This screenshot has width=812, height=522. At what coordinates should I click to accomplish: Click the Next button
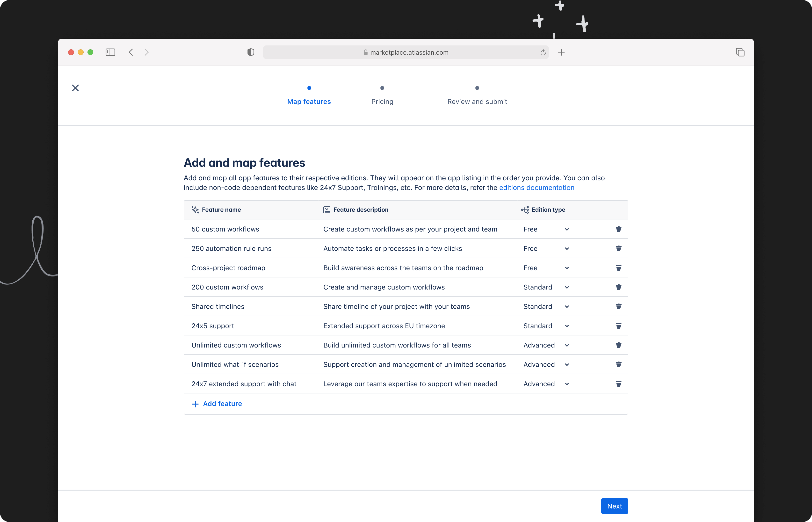[614, 506]
